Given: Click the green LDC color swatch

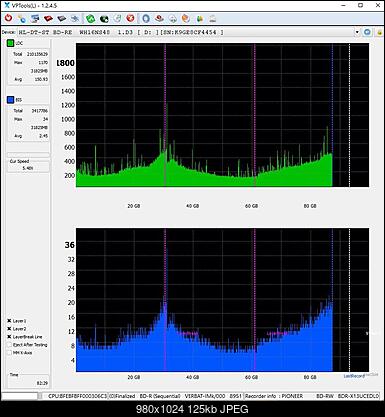Looking at the screenshot, I should pos(10,43).
